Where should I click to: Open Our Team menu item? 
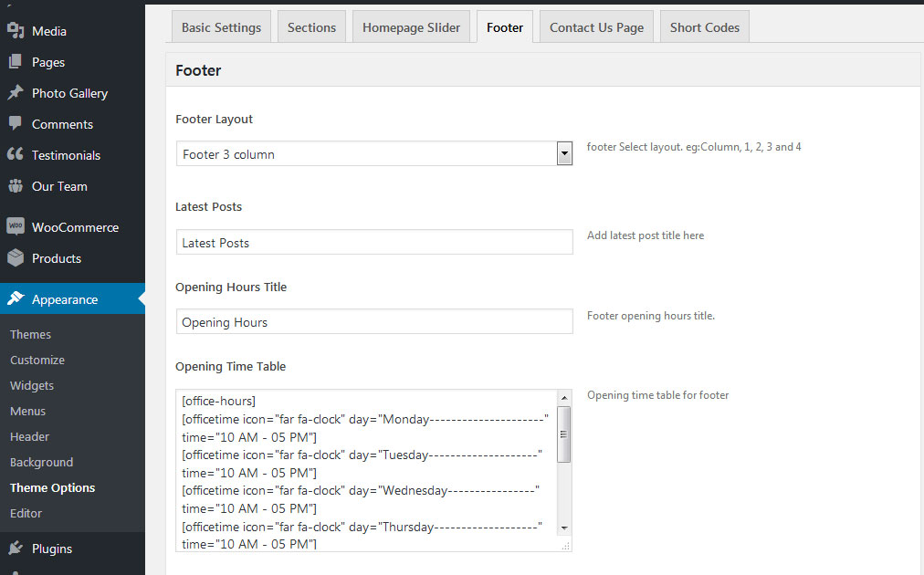click(59, 187)
